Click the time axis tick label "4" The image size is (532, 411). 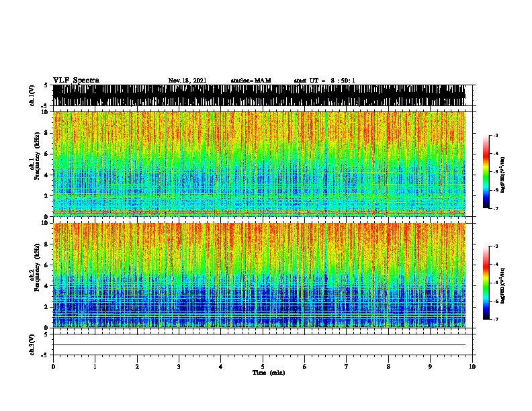point(221,367)
